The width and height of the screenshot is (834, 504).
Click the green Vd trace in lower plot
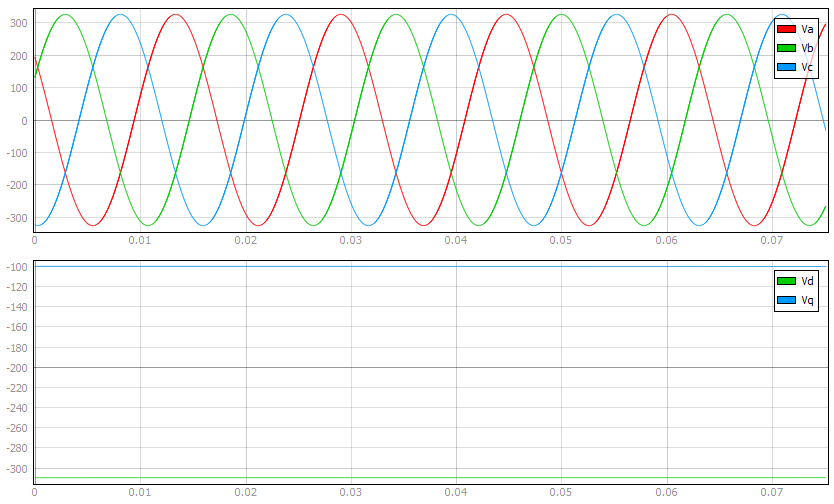pyautogui.click(x=400, y=477)
